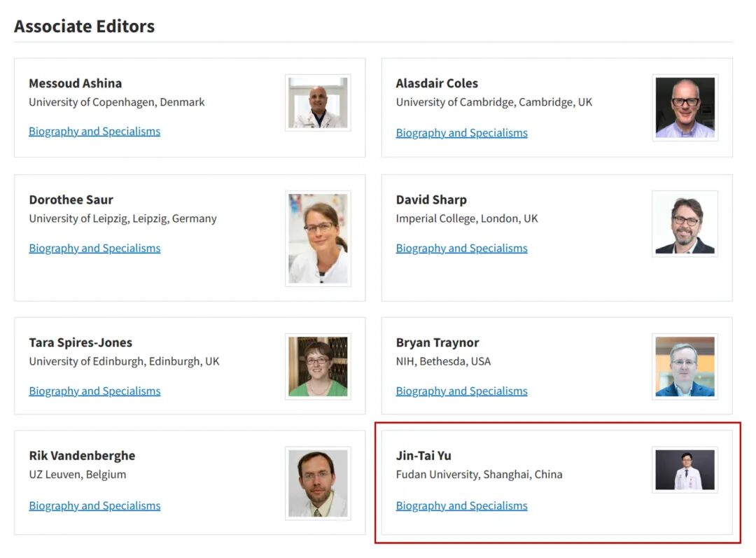Open Alasdair Coles' Biography and Specialisms link
The image size is (756, 558).
[461, 133]
